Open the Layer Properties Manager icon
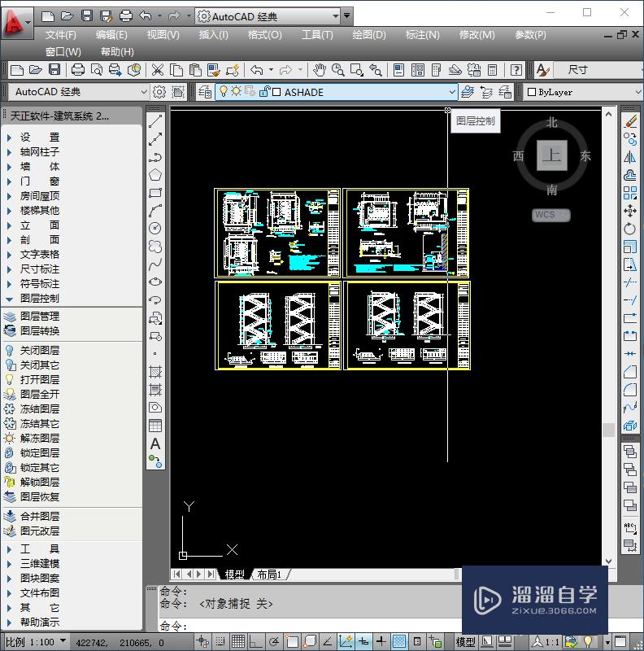This screenshot has height=651, width=644. pyautogui.click(x=205, y=92)
